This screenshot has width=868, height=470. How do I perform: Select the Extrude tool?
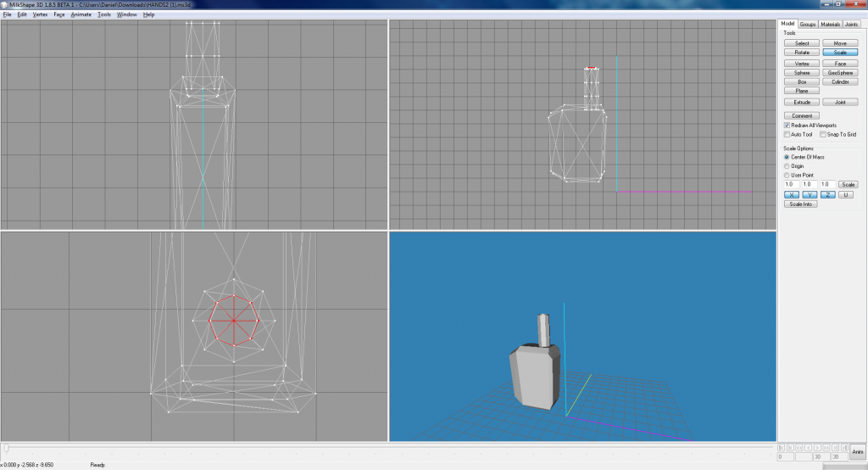802,102
